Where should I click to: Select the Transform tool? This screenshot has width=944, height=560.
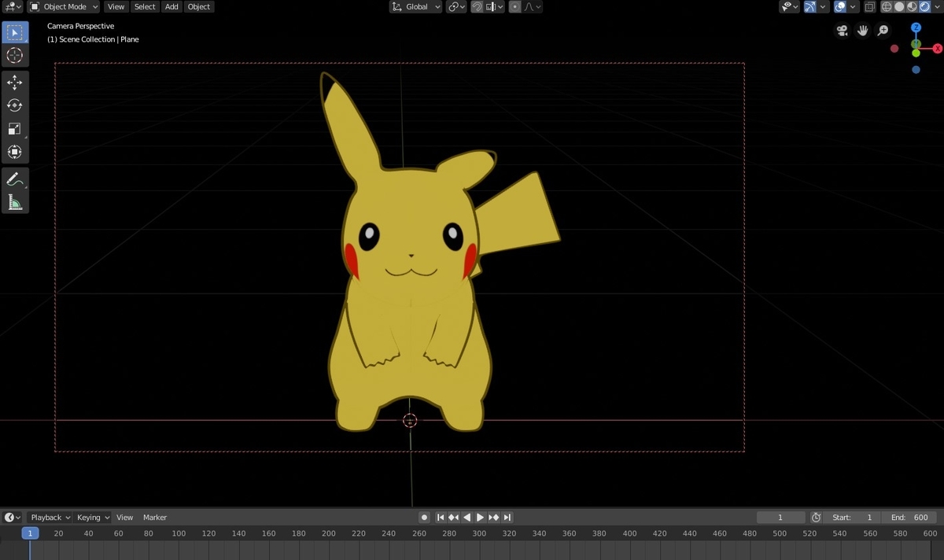(x=15, y=151)
